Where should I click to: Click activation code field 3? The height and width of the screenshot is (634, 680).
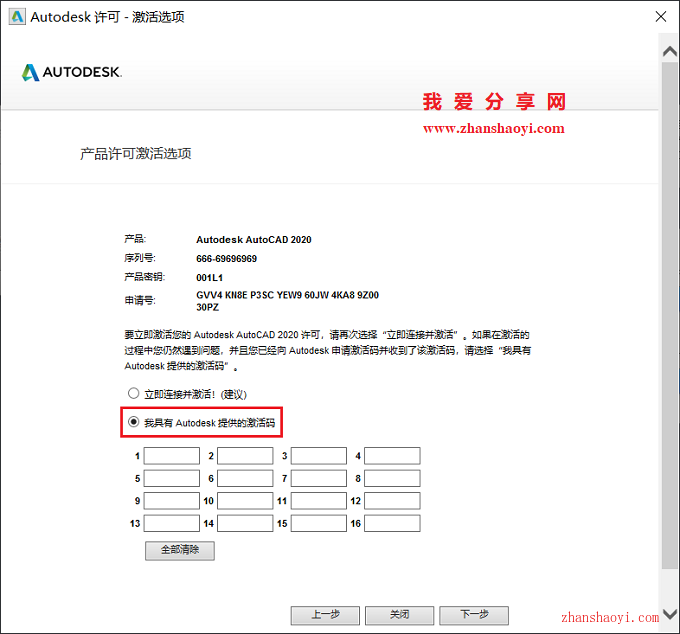(319, 456)
